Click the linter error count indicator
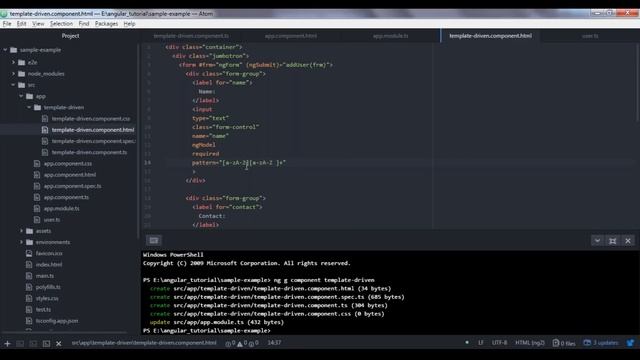Image resolution: width=640 pixels, height=360 pixels. point(230,343)
